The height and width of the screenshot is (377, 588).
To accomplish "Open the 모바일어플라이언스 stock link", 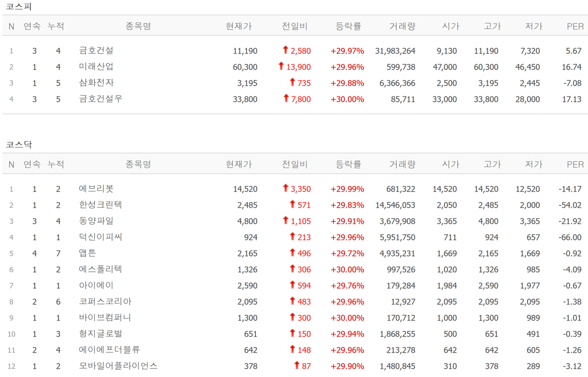I will 118,366.
